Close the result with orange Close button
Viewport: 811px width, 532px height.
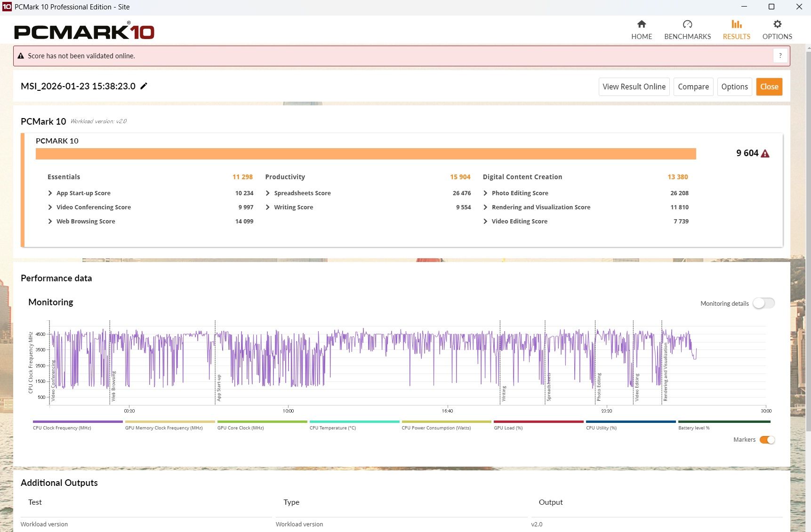pyautogui.click(x=769, y=87)
